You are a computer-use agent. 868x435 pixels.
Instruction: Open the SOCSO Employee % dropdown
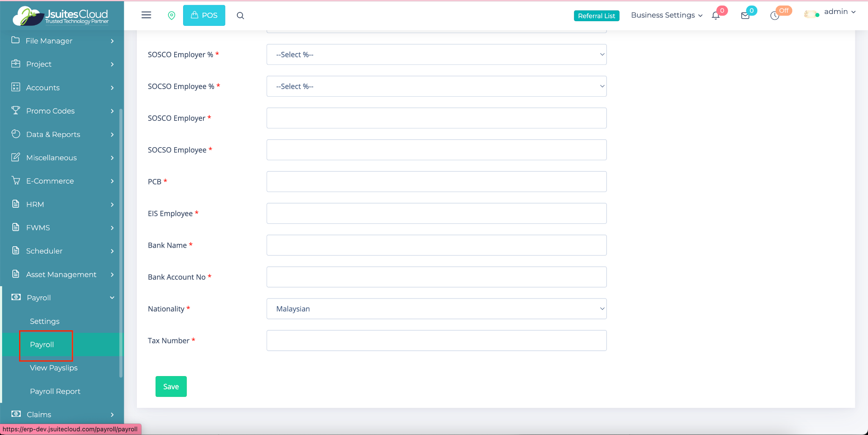436,86
